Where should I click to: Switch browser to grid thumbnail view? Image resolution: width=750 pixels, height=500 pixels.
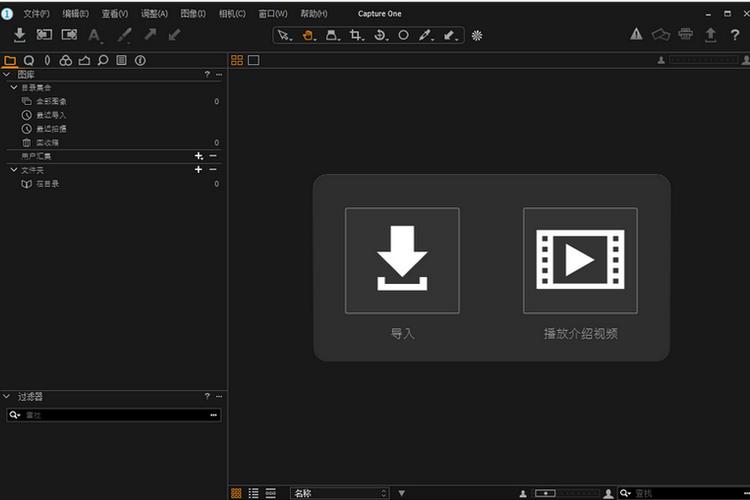[236, 493]
